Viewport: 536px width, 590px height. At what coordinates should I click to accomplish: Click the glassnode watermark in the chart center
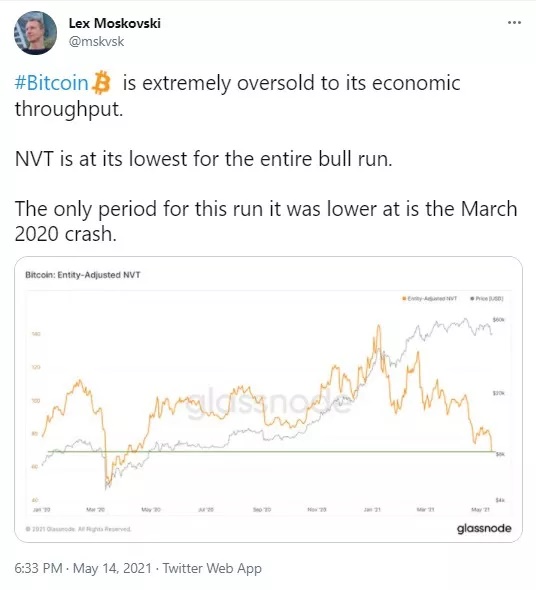[x=269, y=403]
